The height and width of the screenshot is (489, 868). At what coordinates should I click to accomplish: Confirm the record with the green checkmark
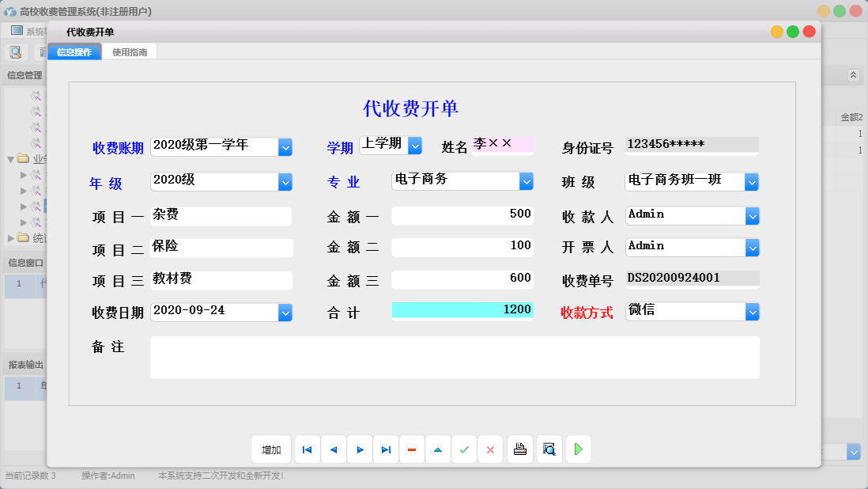(x=465, y=449)
